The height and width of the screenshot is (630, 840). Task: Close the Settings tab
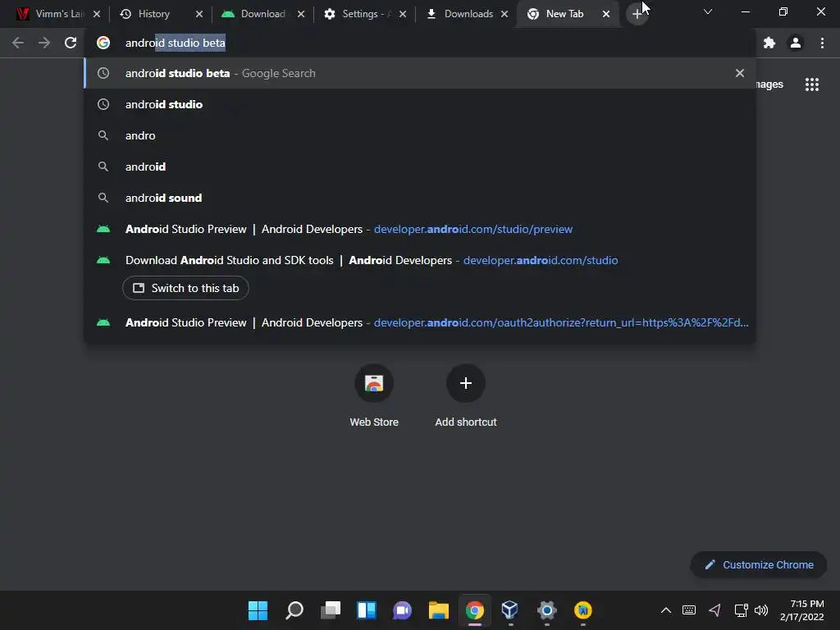coord(403,14)
